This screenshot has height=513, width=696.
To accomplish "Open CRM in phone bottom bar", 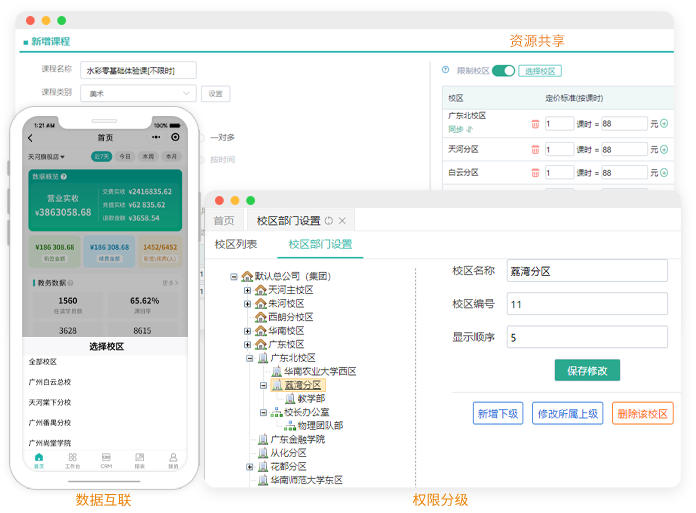I will pyautogui.click(x=106, y=461).
